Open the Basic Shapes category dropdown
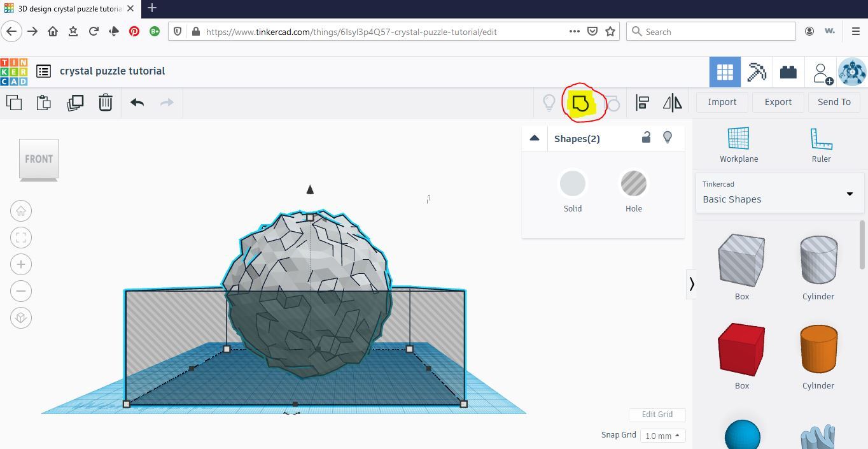The width and height of the screenshot is (868, 449). click(780, 193)
